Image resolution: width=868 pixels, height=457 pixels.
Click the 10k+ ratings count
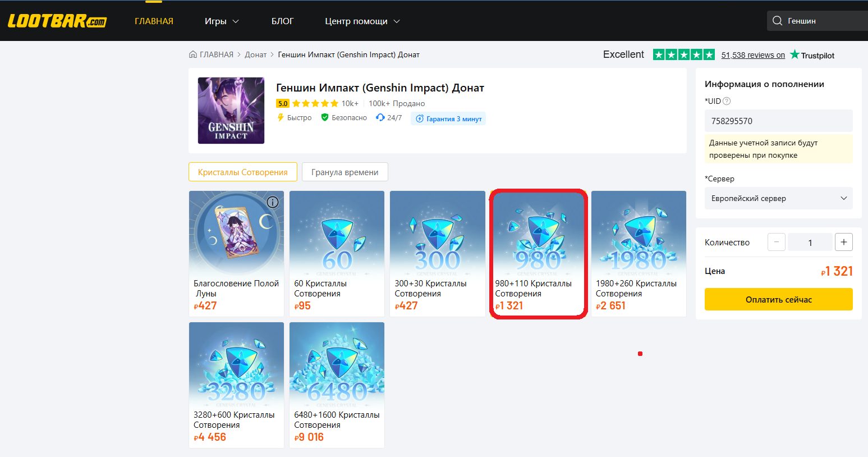pos(350,103)
